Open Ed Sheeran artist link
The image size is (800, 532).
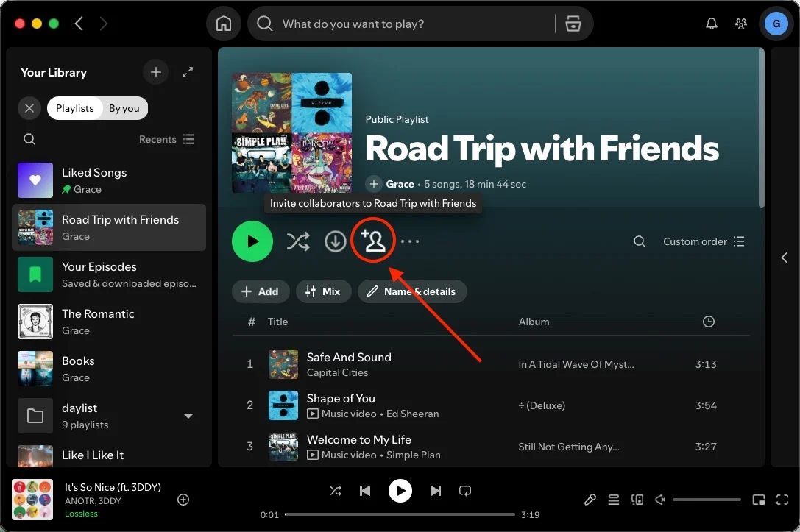pyautogui.click(x=412, y=414)
